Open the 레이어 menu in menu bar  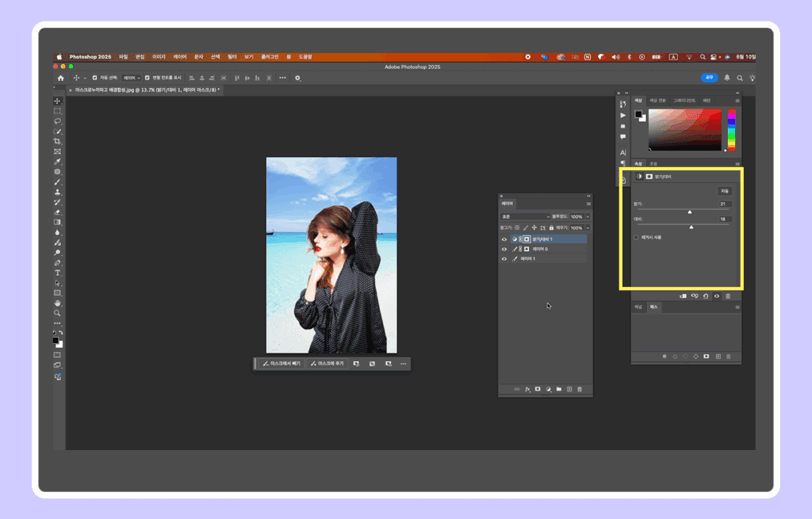[180, 57]
